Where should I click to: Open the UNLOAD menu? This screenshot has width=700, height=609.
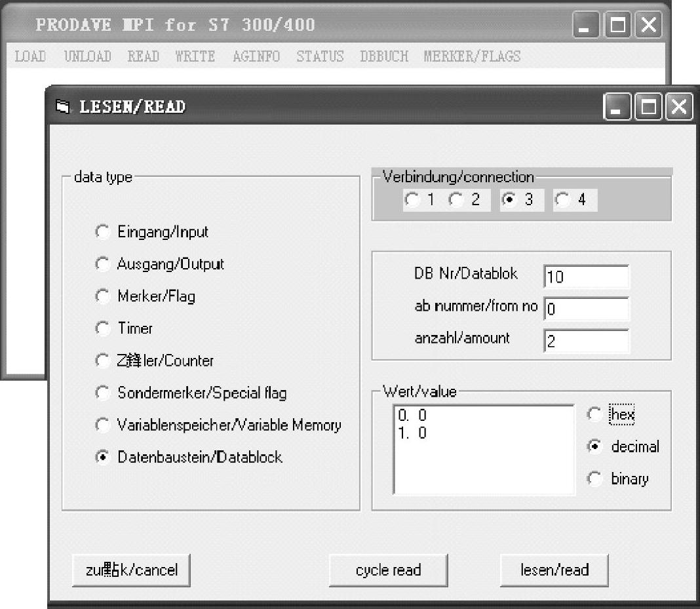tap(88, 56)
